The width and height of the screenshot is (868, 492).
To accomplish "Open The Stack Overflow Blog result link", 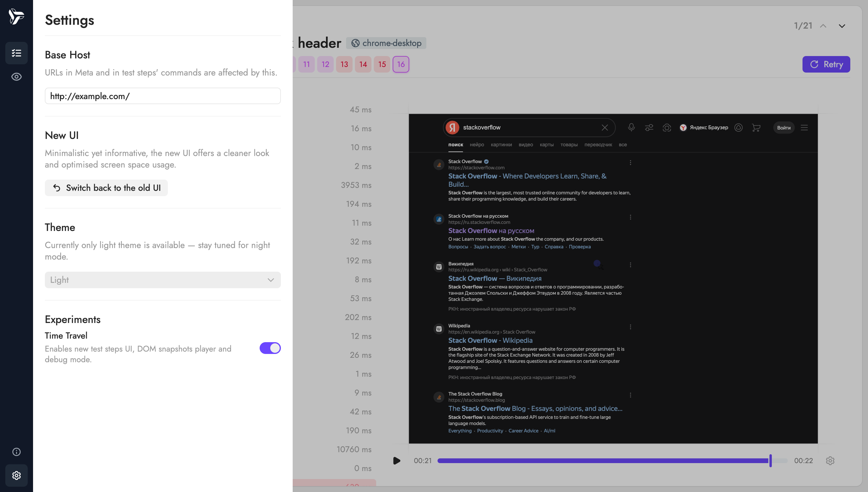I will [x=535, y=409].
